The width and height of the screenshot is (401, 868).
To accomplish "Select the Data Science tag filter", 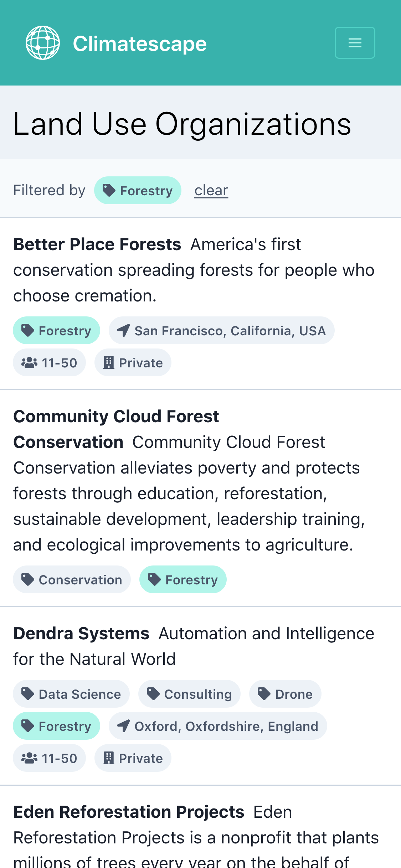I will [x=71, y=693].
